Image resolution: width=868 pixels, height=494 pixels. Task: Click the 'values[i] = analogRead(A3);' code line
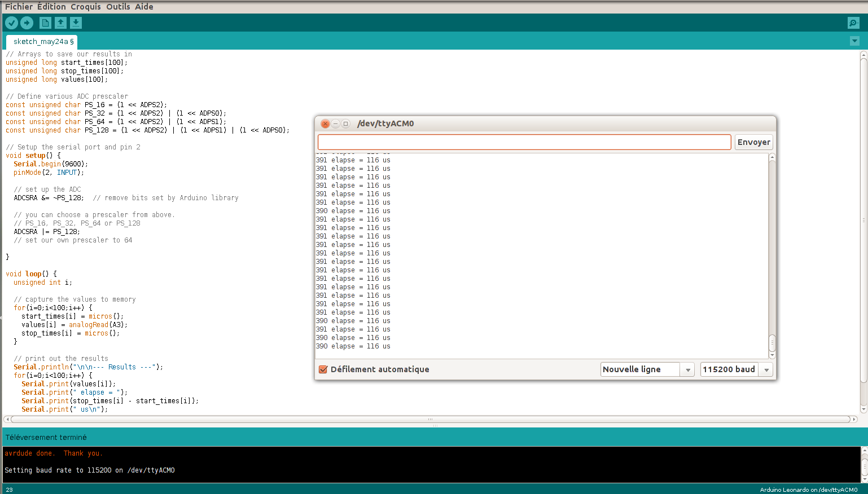pos(74,325)
